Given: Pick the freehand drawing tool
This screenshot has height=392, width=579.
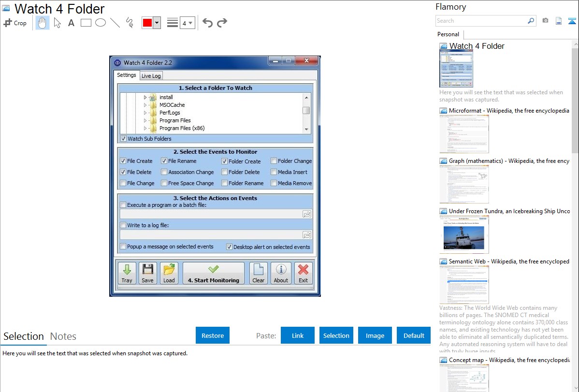Looking at the screenshot, I should pyautogui.click(x=130, y=23).
